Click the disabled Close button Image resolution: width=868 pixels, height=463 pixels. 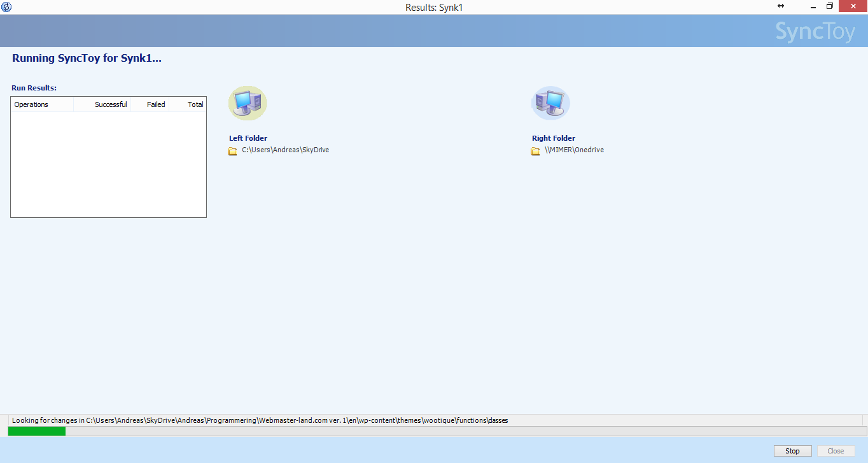(x=836, y=451)
